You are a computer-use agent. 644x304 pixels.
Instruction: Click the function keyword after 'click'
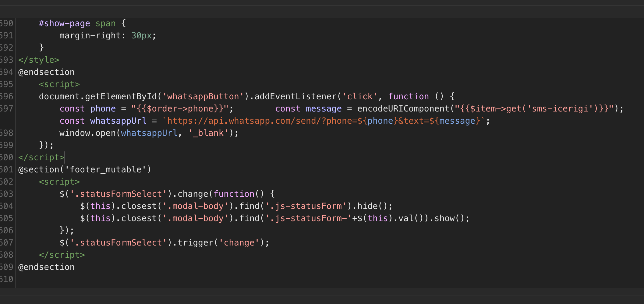(x=409, y=97)
